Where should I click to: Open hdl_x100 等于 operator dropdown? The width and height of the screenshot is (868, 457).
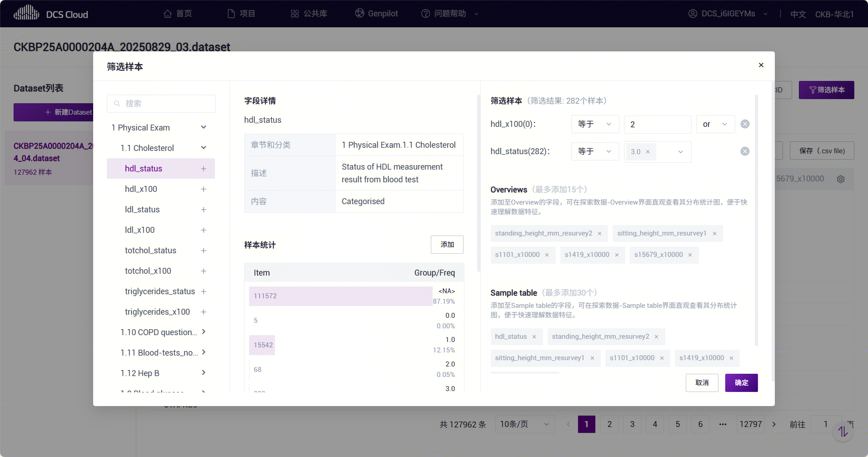coord(595,124)
